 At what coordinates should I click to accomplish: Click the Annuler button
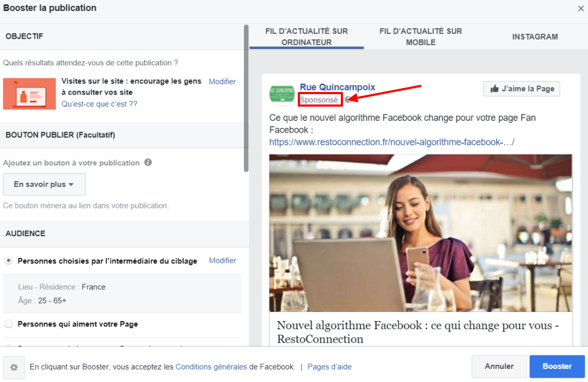click(499, 367)
